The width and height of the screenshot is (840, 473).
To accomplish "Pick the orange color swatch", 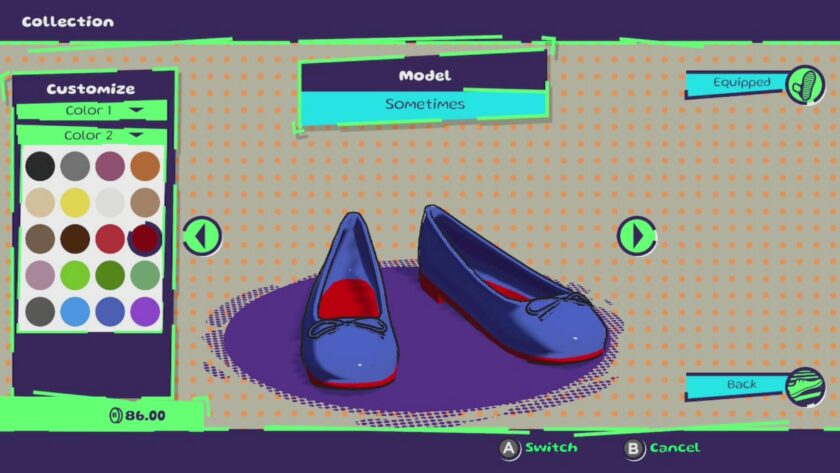I will (145, 166).
